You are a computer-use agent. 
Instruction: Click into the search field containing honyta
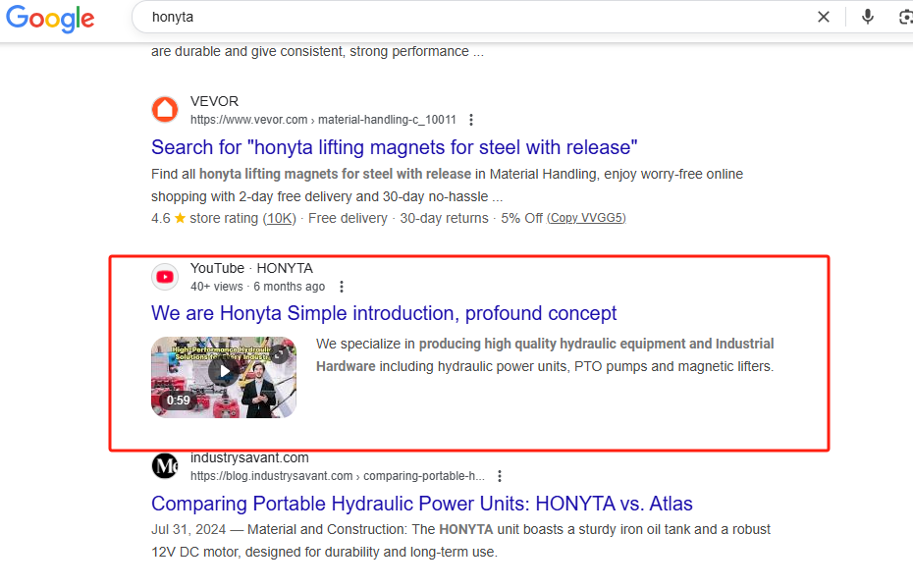coord(477,17)
